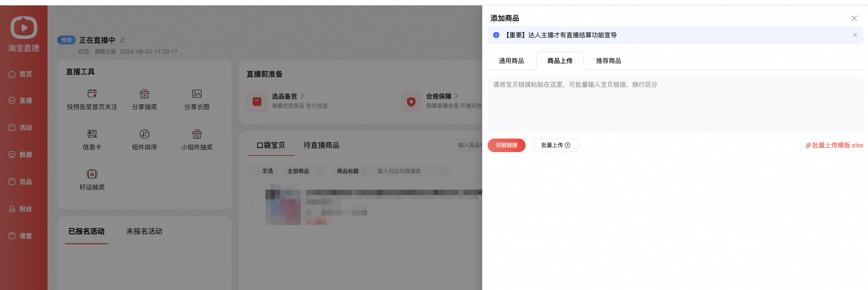Open the 分享抽奖 tool icon
This screenshot has height=290, width=868.
coord(145,94)
